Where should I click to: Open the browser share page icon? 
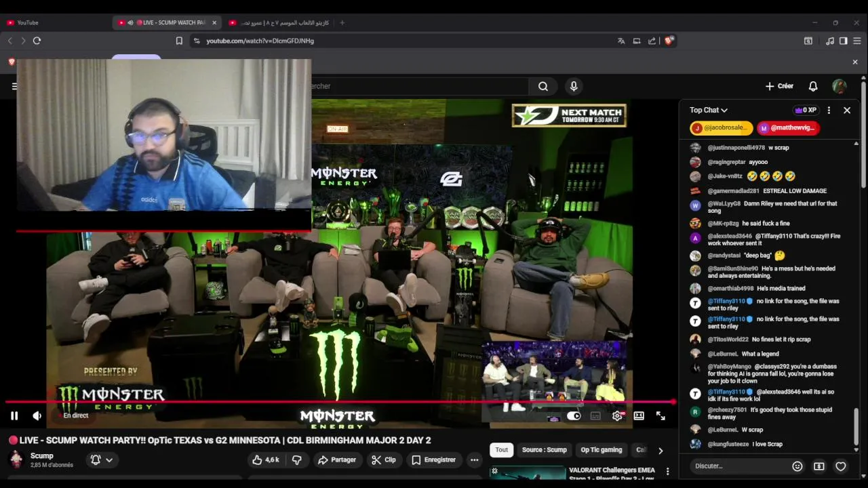pyautogui.click(x=652, y=41)
